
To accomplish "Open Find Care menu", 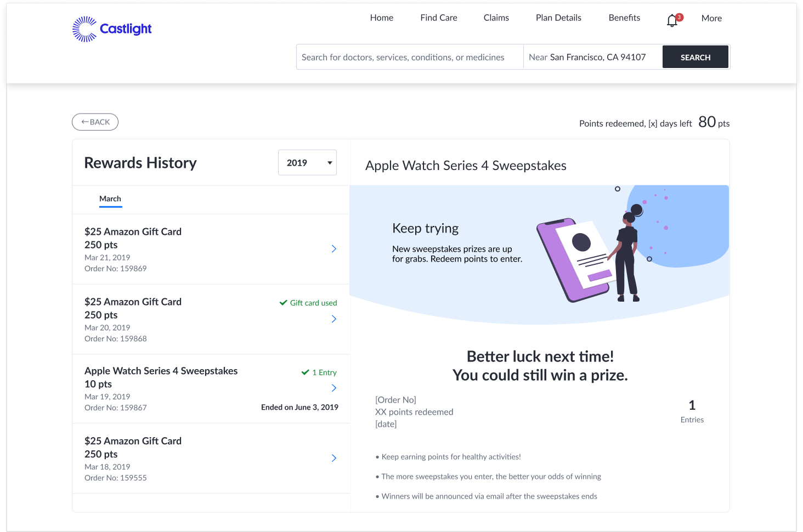I will click(439, 18).
